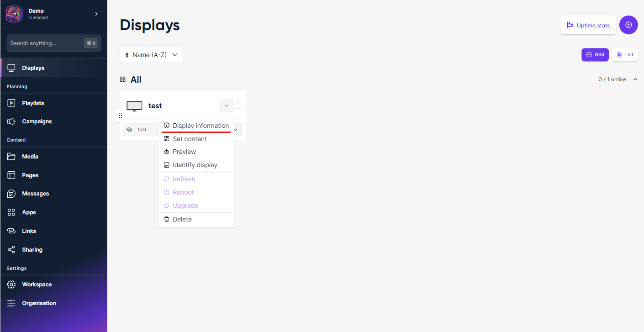Click the Uptime stats button
This screenshot has height=332, width=644.
click(x=588, y=25)
